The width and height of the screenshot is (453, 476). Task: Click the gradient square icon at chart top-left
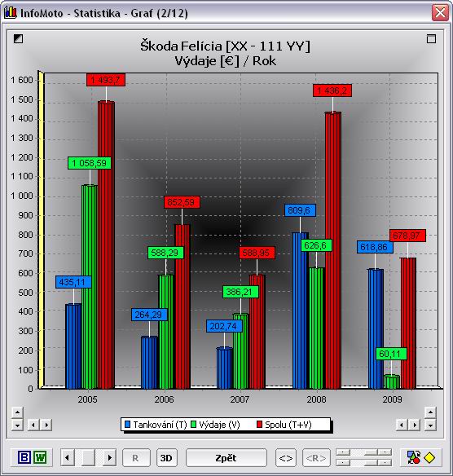tap(18, 38)
